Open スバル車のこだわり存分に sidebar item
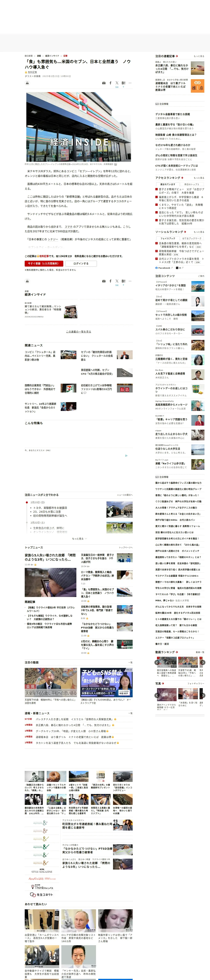 (x=170, y=329)
